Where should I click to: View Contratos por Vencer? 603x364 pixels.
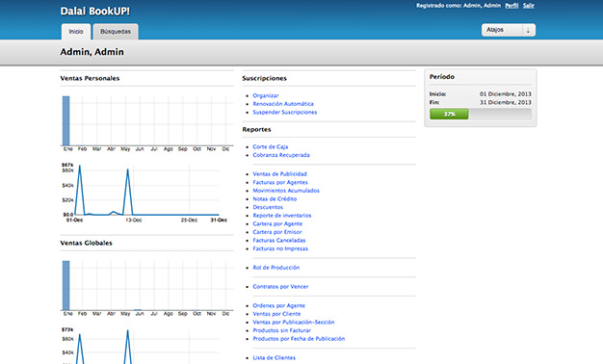pyautogui.click(x=280, y=286)
